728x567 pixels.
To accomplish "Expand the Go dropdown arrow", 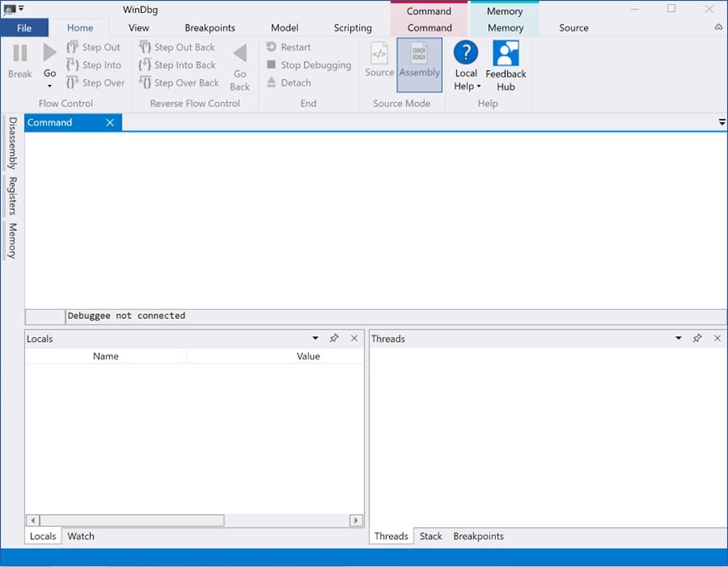I will pos(49,86).
